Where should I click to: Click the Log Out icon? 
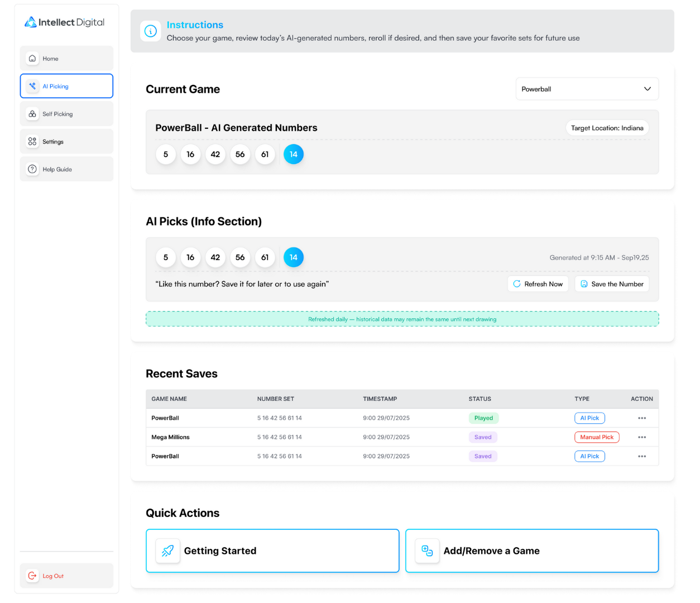tap(32, 576)
